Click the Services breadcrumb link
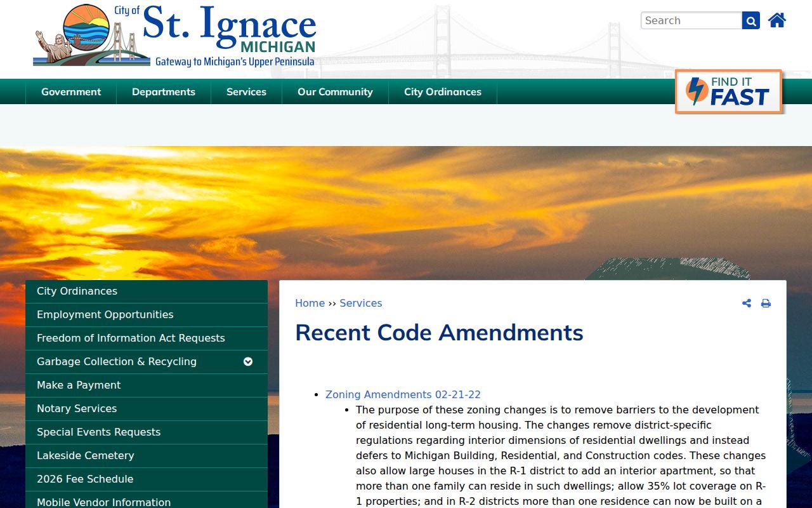 [361, 304]
